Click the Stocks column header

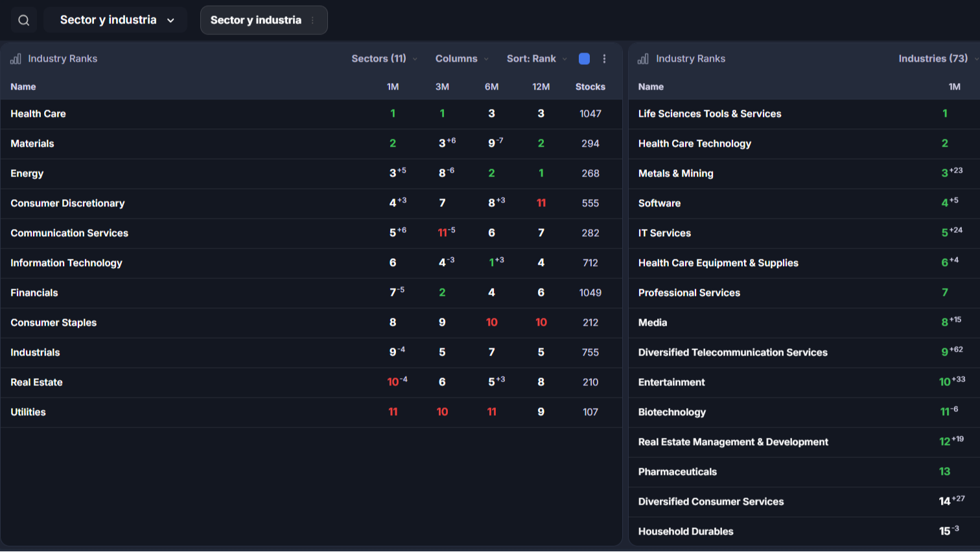(590, 87)
